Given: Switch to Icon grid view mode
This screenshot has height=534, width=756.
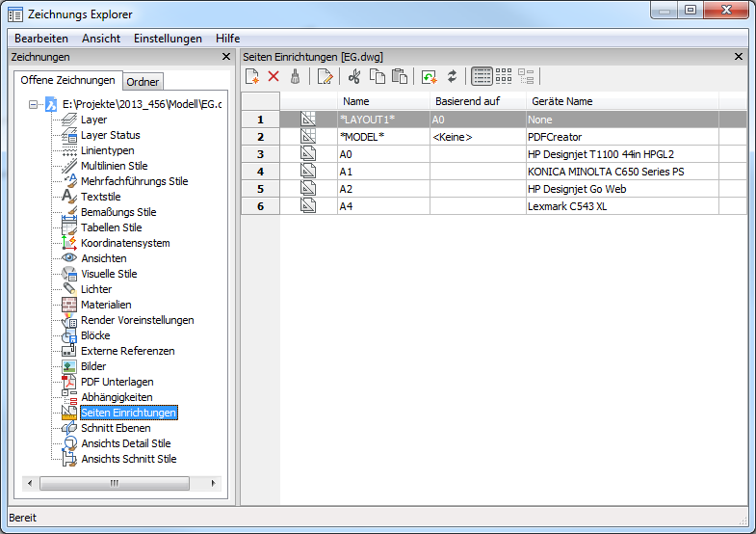Looking at the screenshot, I should tap(504, 76).
